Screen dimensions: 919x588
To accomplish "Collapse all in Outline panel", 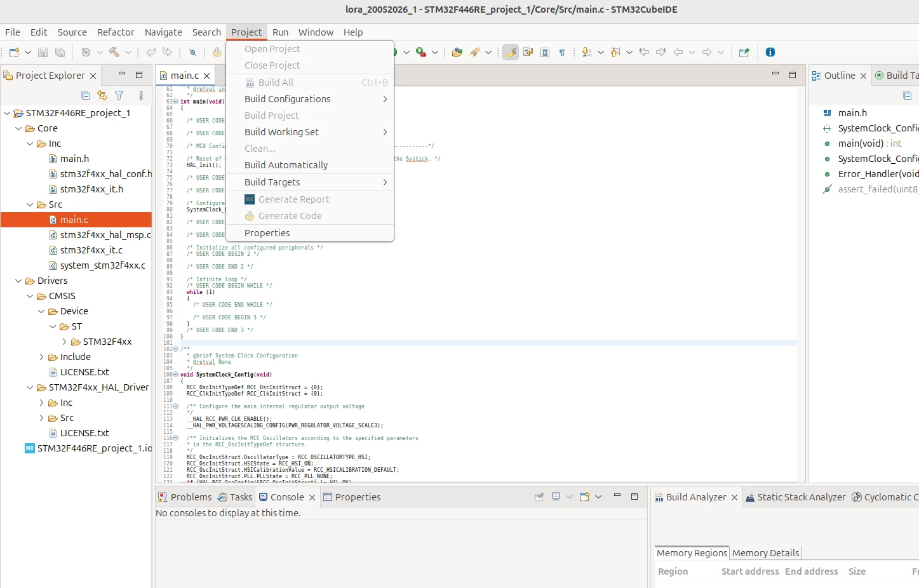I will [907, 95].
